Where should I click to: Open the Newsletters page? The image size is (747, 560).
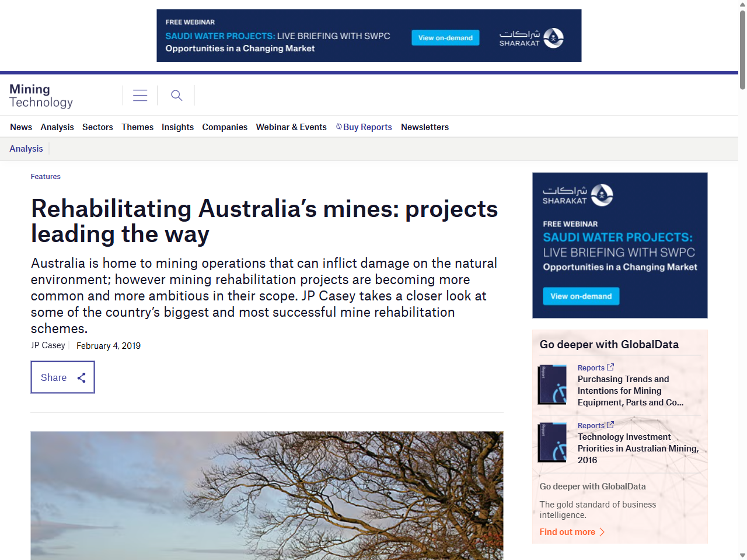point(425,127)
